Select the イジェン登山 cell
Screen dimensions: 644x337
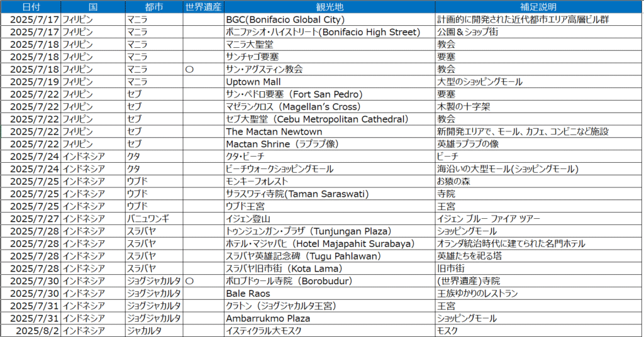(x=248, y=219)
